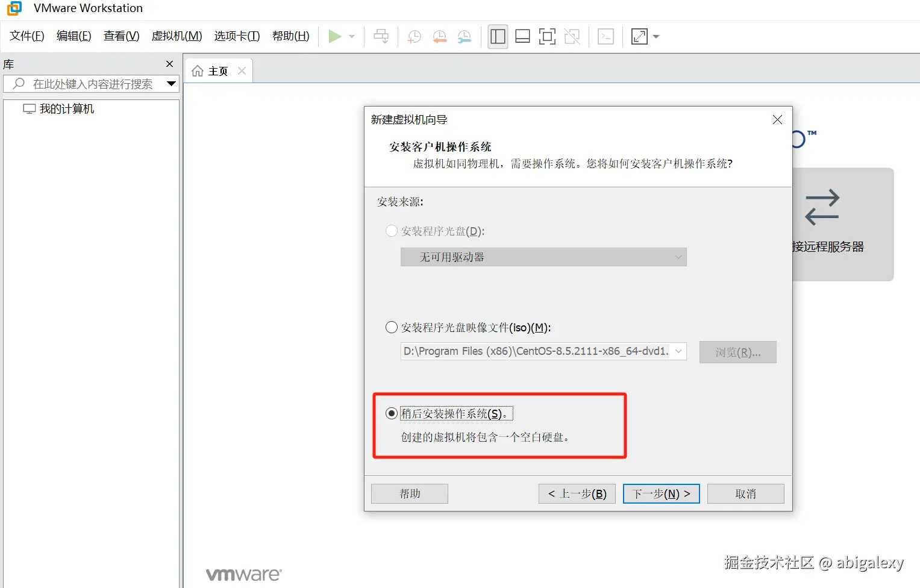Screen dimensions: 920x588
Task: Enter Unity mode
Action: point(572,36)
